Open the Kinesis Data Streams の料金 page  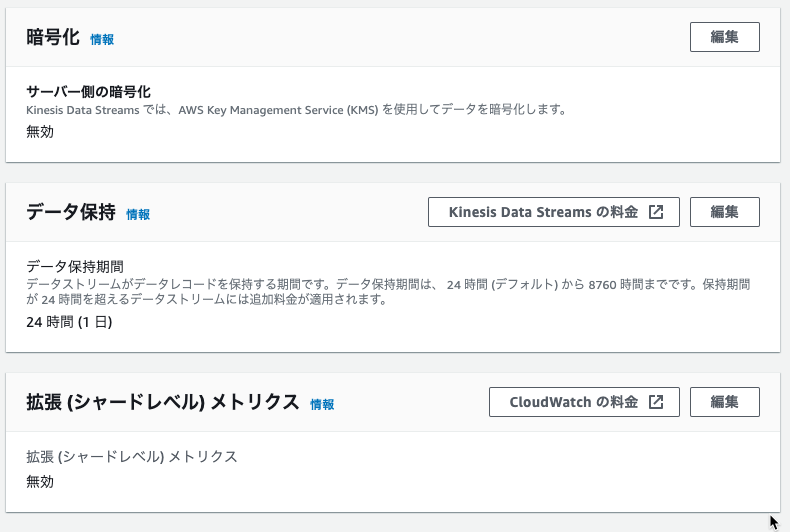(x=554, y=212)
